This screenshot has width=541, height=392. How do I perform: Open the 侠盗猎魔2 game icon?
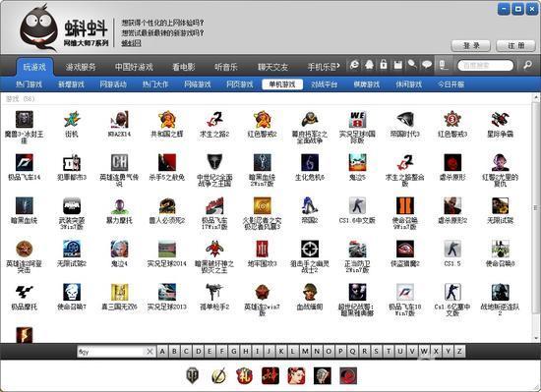pyautogui.click(x=405, y=249)
